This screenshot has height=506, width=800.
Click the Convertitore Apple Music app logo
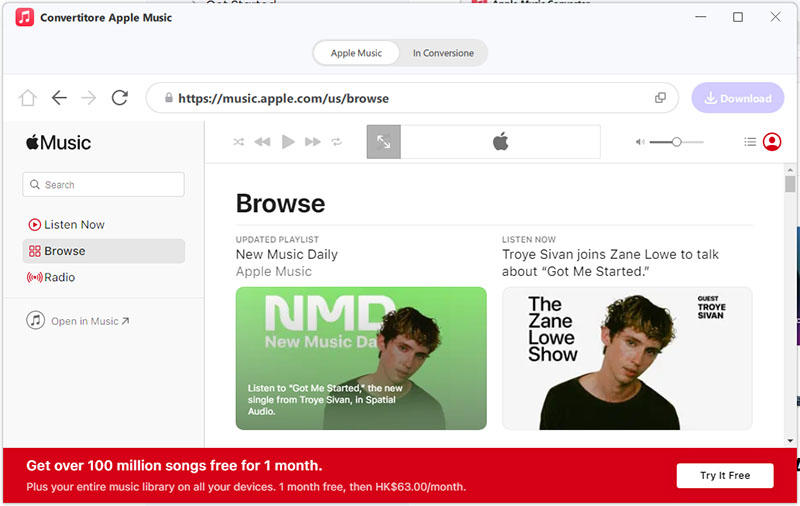(24, 17)
